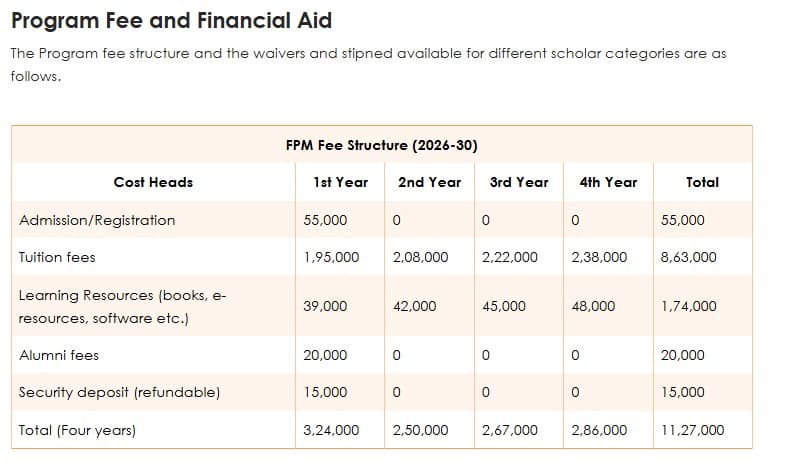The width and height of the screenshot is (798, 471).
Task: Click the "1st Year" column header
Action: 340,182
